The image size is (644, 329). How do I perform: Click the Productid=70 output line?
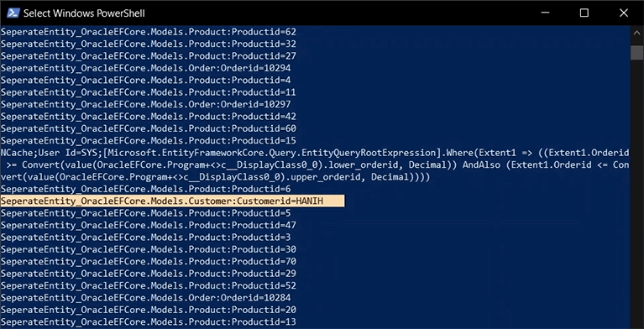[149, 261]
